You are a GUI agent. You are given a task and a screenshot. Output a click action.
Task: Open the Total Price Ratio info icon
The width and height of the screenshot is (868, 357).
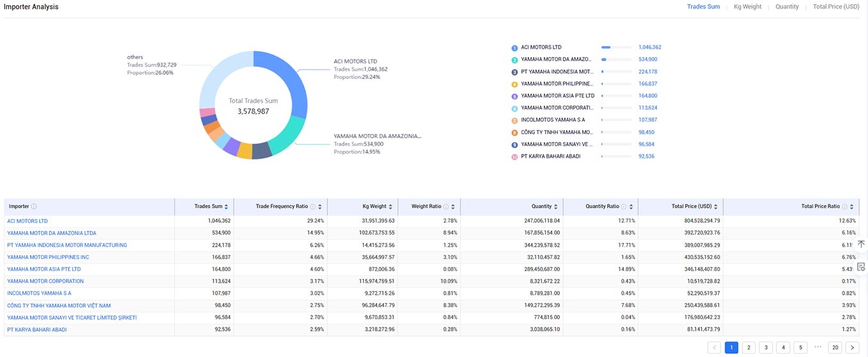pos(844,206)
